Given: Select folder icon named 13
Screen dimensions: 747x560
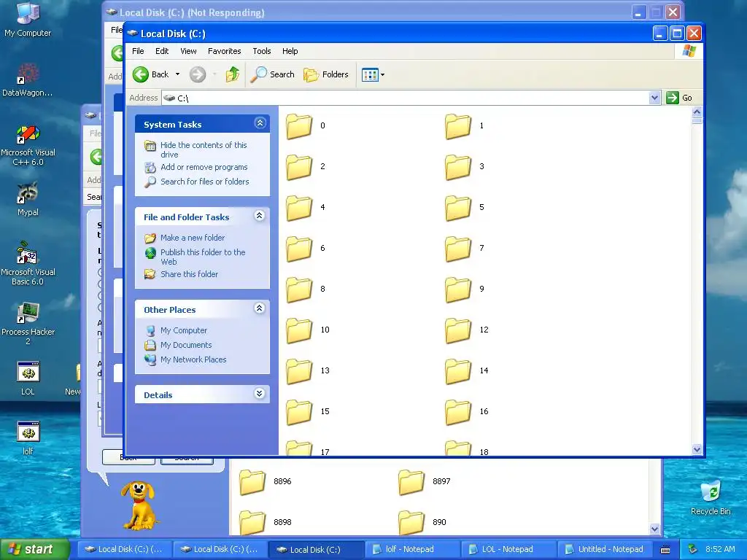Looking at the screenshot, I should 299,372.
